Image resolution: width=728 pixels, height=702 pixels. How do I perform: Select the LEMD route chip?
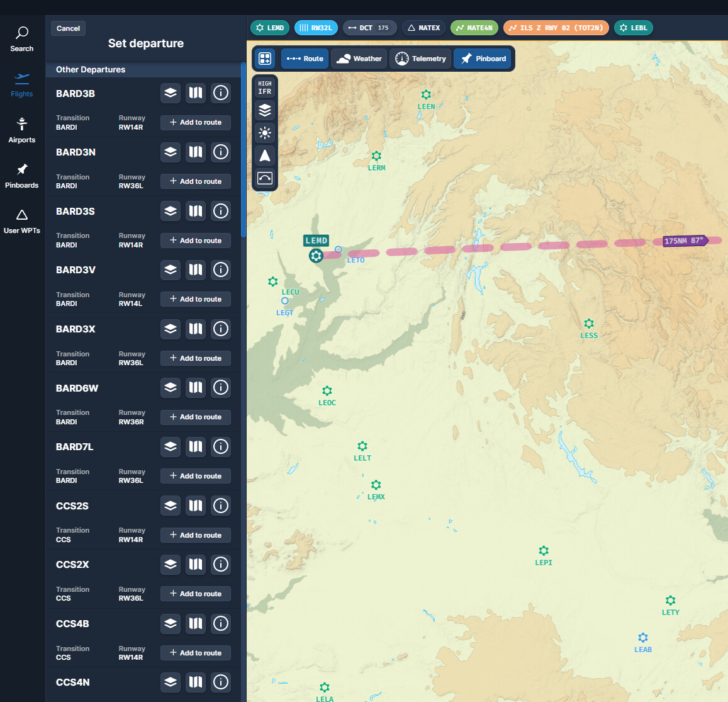click(270, 28)
